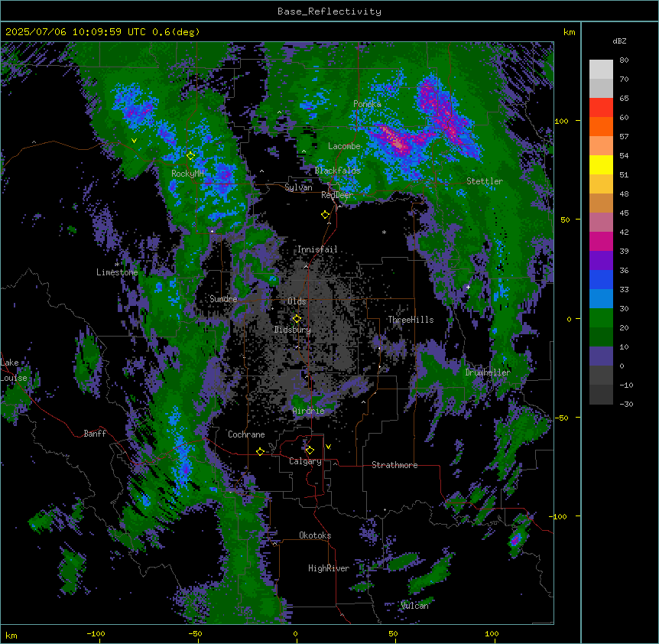
Task: Click the Strathmore city label
Action: coord(394,465)
